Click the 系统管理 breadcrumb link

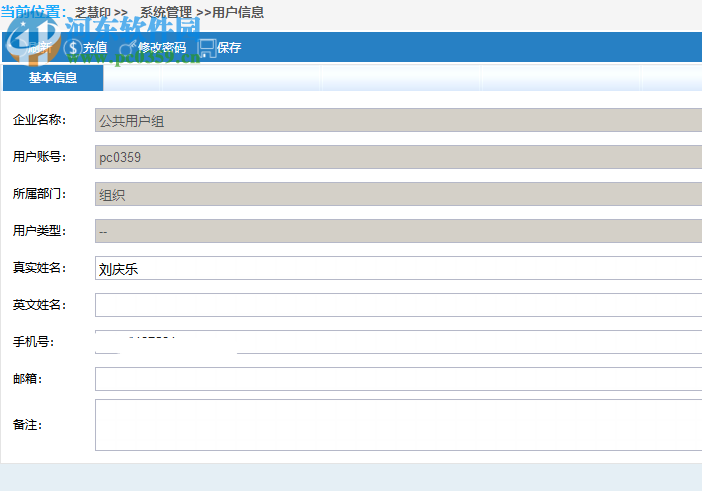[x=166, y=12]
